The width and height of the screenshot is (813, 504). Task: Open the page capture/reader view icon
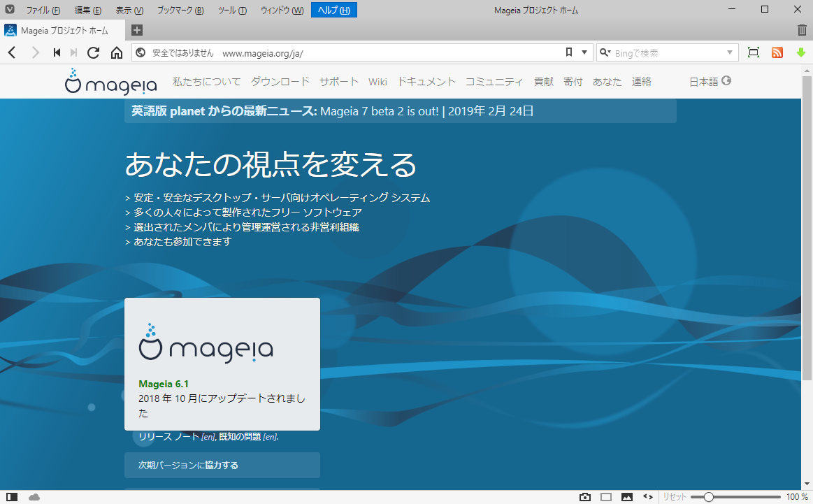point(754,52)
